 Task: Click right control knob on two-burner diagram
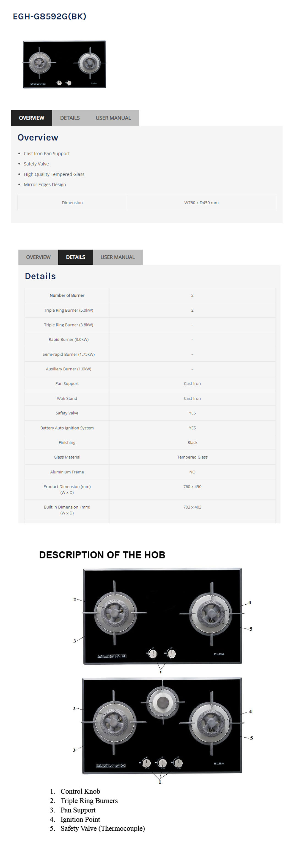(x=171, y=654)
